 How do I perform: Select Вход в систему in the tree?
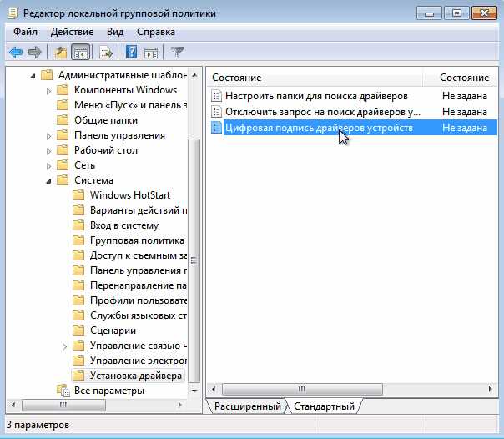[124, 225]
